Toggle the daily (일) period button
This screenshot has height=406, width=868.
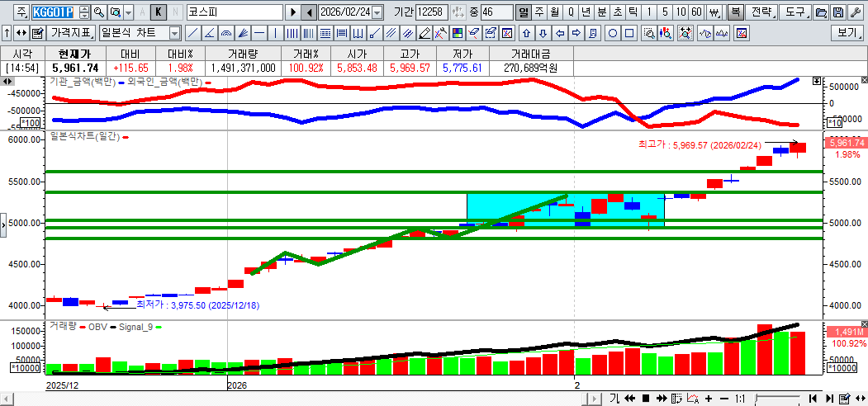click(523, 12)
